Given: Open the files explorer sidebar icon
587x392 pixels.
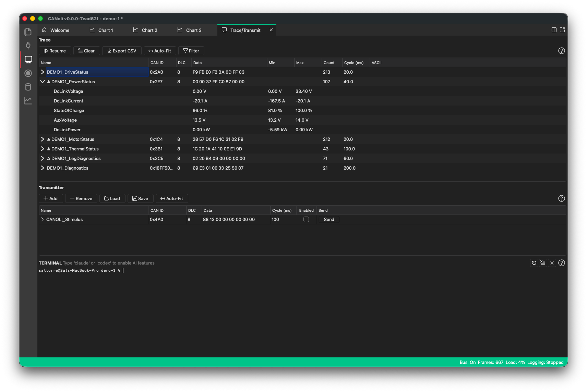Looking at the screenshot, I should tap(28, 32).
